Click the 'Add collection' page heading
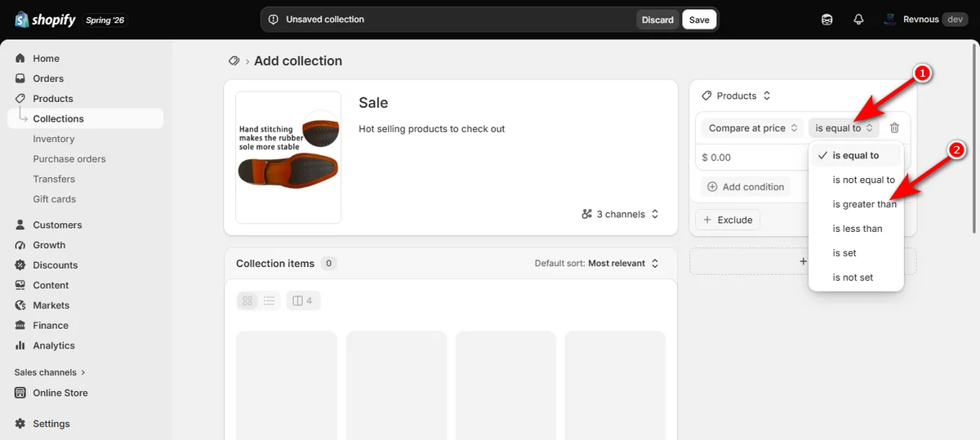 298,61
